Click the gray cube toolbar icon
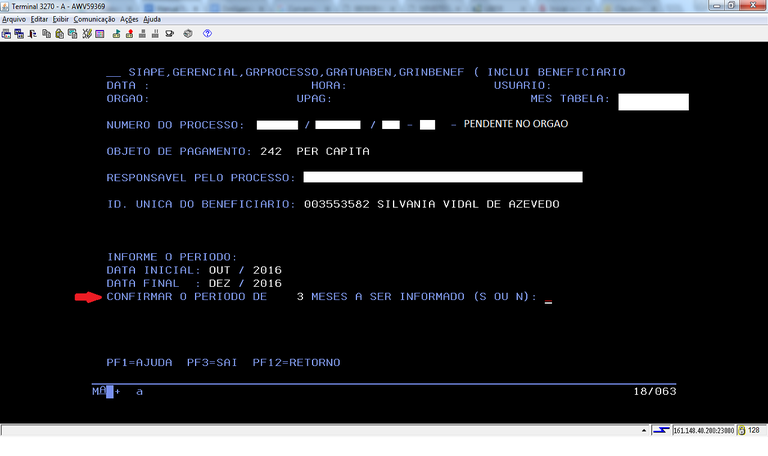 (x=188, y=34)
